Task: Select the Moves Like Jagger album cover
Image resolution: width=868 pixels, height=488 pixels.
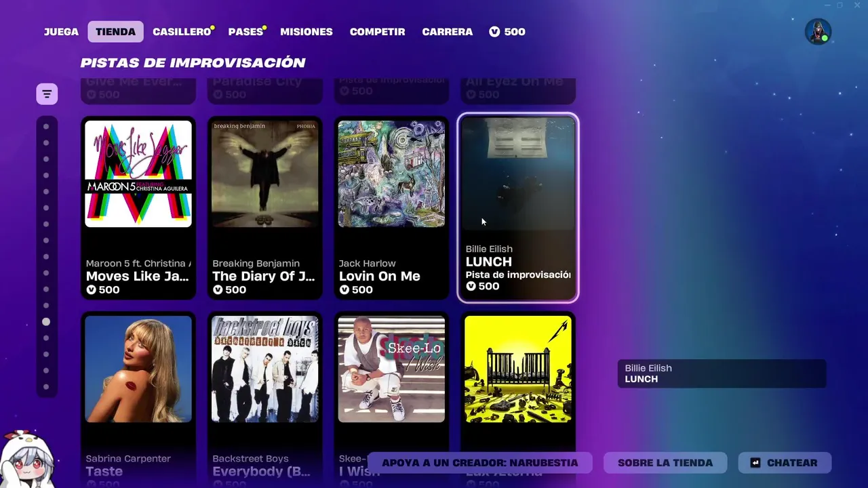Action: (138, 174)
